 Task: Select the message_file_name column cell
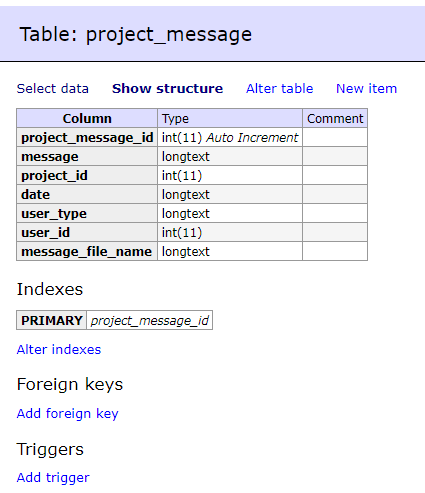[x=87, y=251]
